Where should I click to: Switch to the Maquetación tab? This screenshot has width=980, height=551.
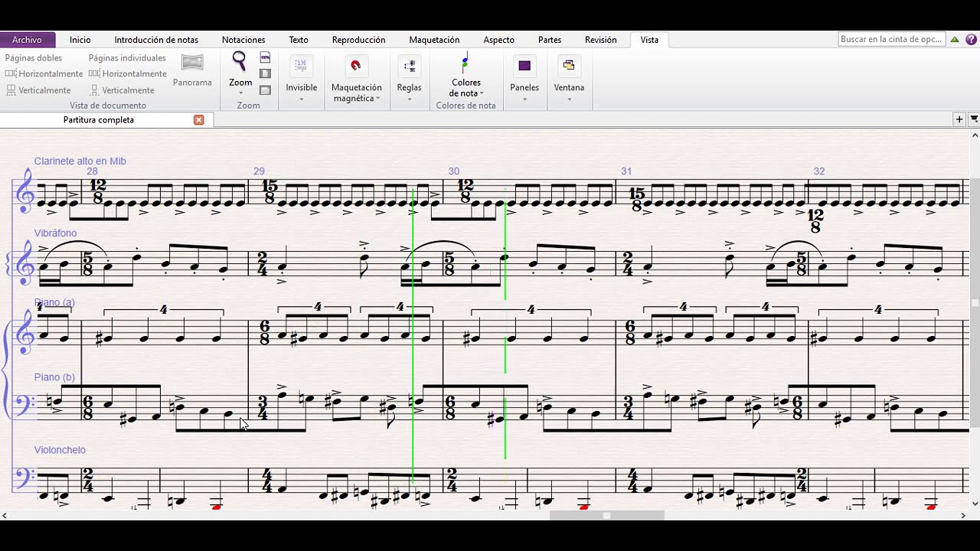pyautogui.click(x=434, y=40)
